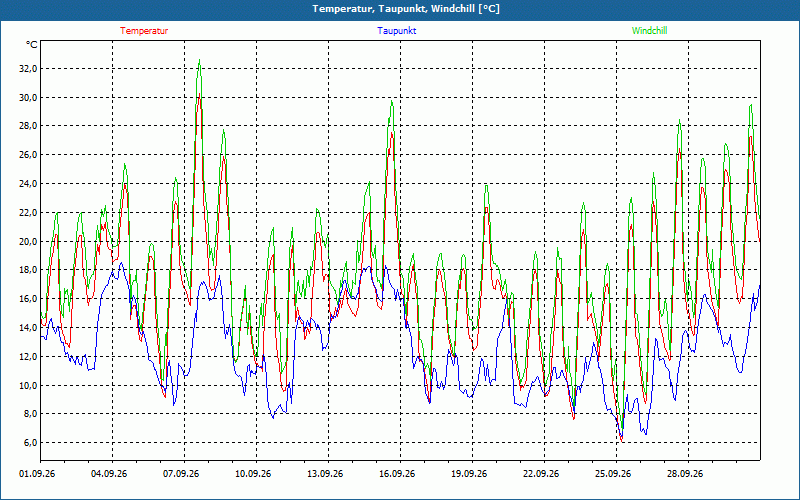Click the 16,0 y-axis value
The image size is (800, 500).
(x=28, y=298)
